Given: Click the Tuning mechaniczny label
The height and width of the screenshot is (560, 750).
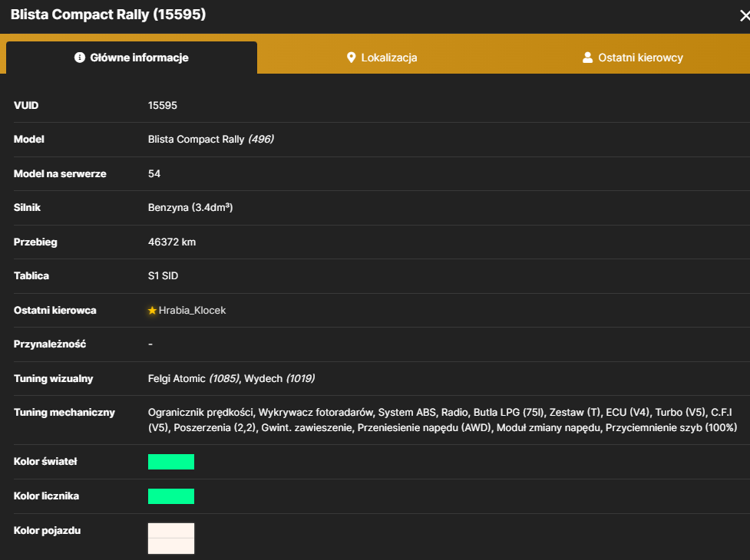Looking at the screenshot, I should [x=64, y=413].
